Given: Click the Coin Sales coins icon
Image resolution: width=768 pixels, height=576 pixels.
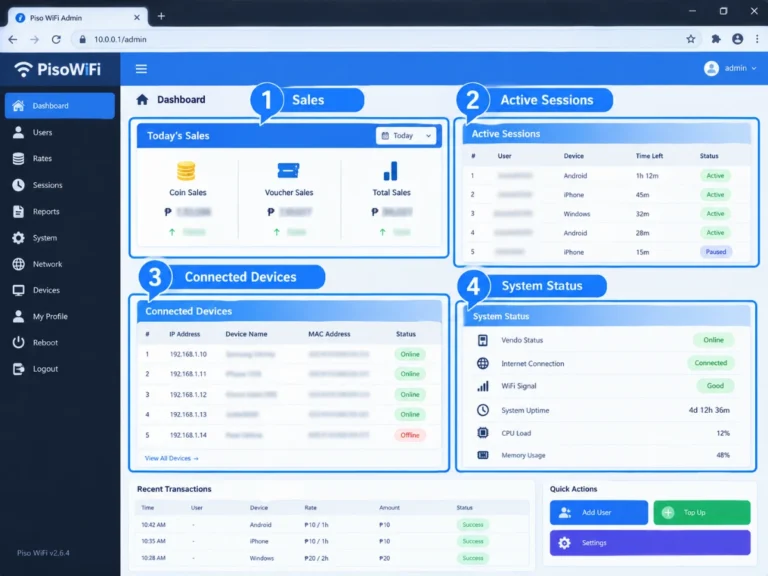Looking at the screenshot, I should pyautogui.click(x=186, y=171).
